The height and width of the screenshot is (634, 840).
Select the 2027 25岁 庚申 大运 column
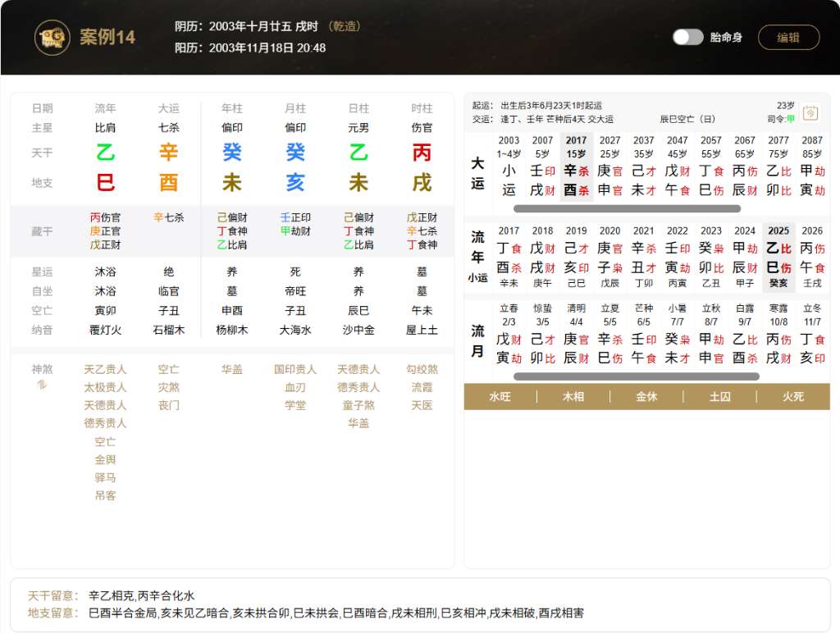click(609, 166)
